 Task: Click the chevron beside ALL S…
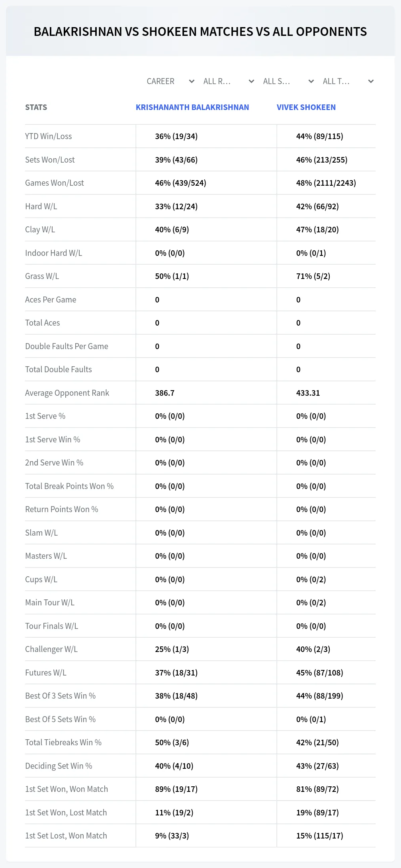tap(311, 81)
